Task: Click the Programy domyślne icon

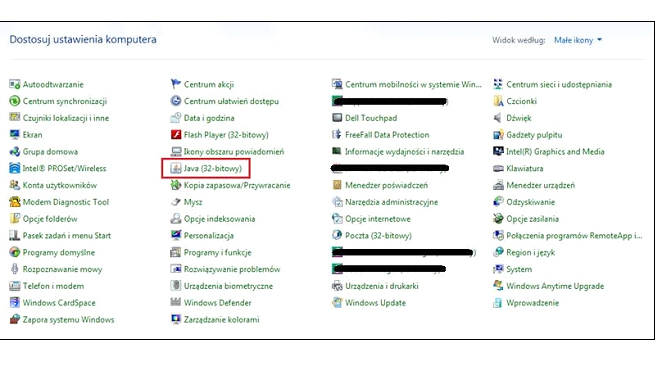Action: pos(15,252)
